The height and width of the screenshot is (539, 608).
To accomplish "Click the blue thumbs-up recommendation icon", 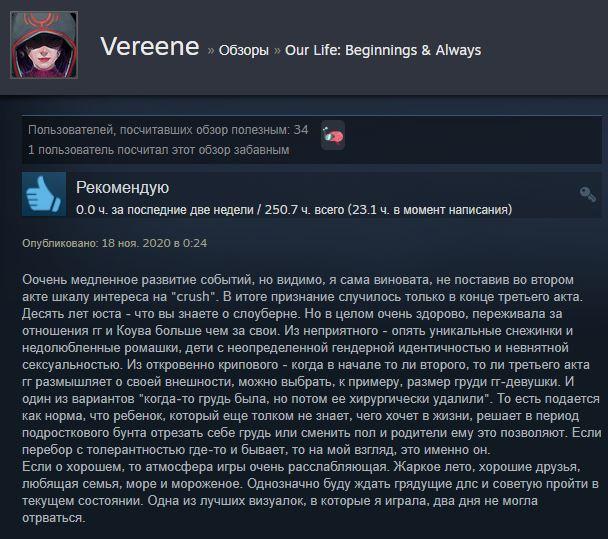I will click(x=44, y=194).
